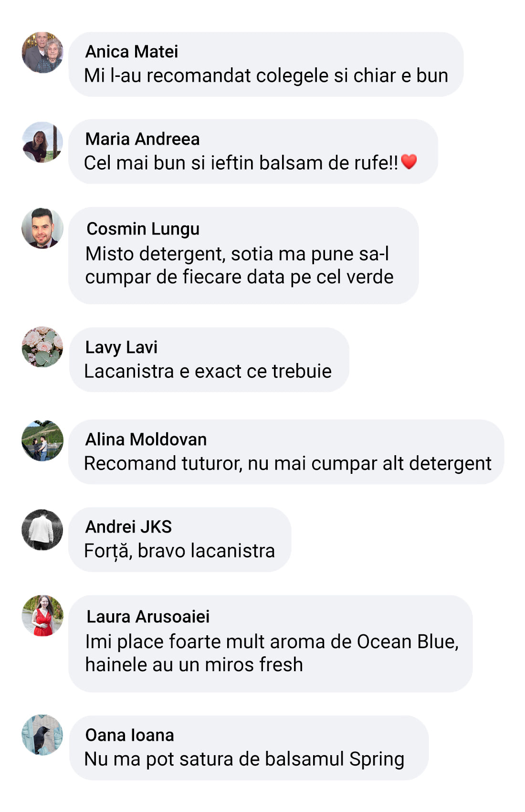525x812 pixels.
Task: Click Lavy Lavi's roses avatar
Action: (x=42, y=347)
